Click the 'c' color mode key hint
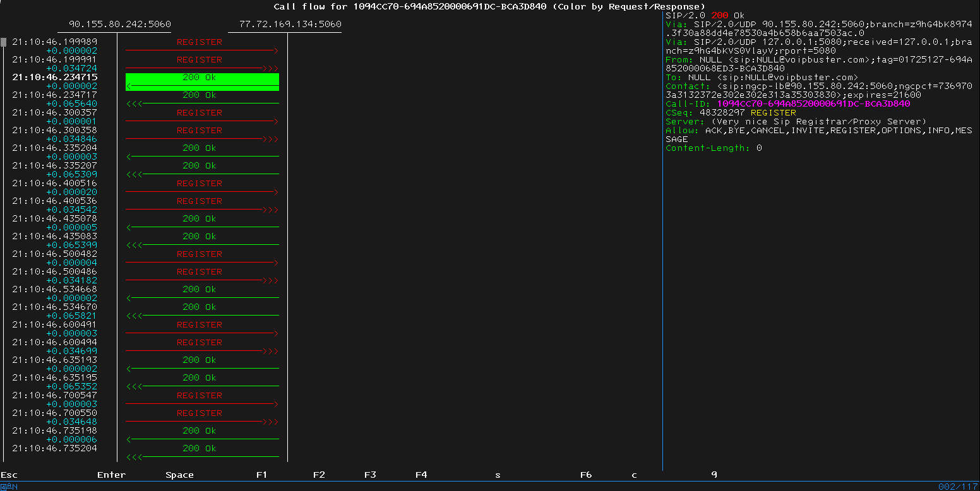Viewport: 980px width, 491px height. click(635, 475)
